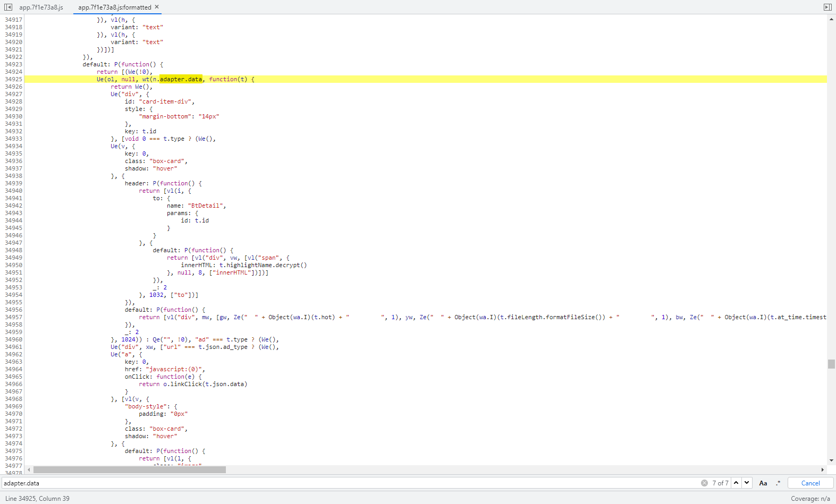The image size is (836, 504).
Task: Click line number 34925 in gutter
Action: click(x=13, y=79)
